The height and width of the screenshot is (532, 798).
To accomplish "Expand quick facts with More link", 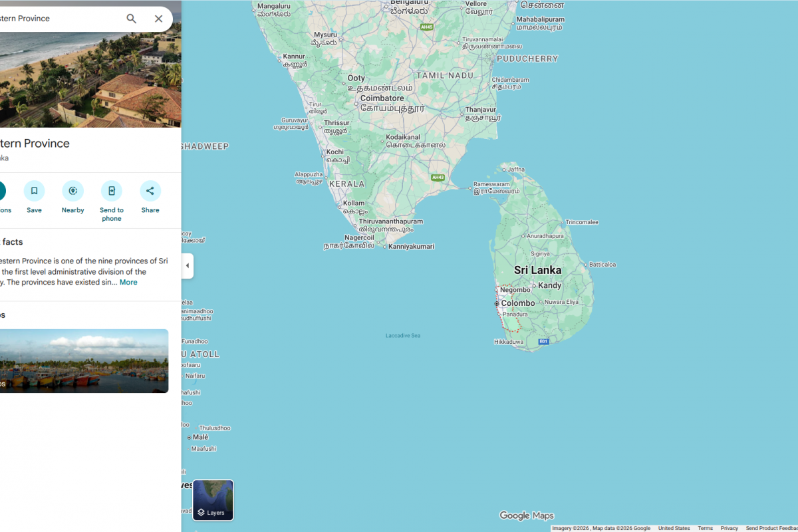I will 128,283.
